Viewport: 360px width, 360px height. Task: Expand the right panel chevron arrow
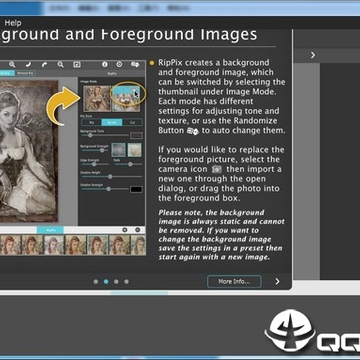pos(313,55)
